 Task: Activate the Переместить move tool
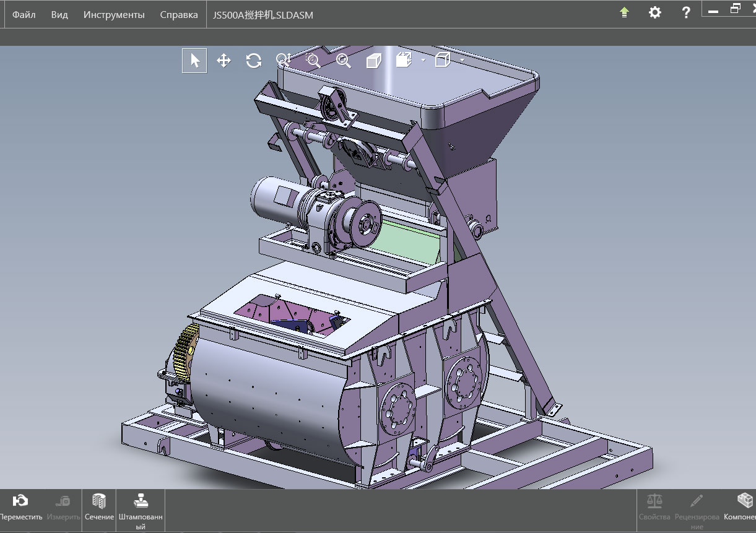(20, 507)
